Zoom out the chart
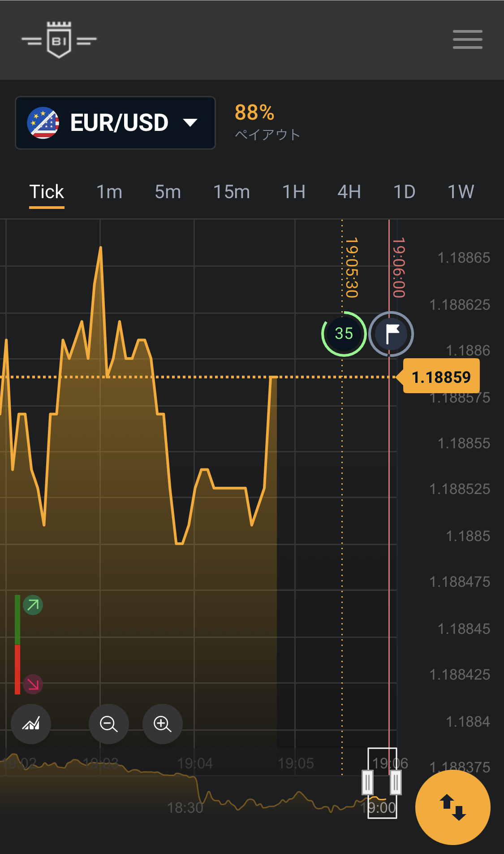 (109, 724)
